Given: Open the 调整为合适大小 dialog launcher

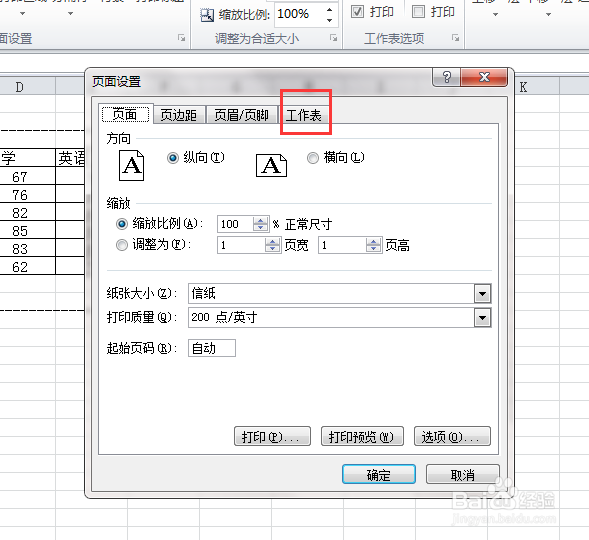Looking at the screenshot, I should [x=334, y=38].
